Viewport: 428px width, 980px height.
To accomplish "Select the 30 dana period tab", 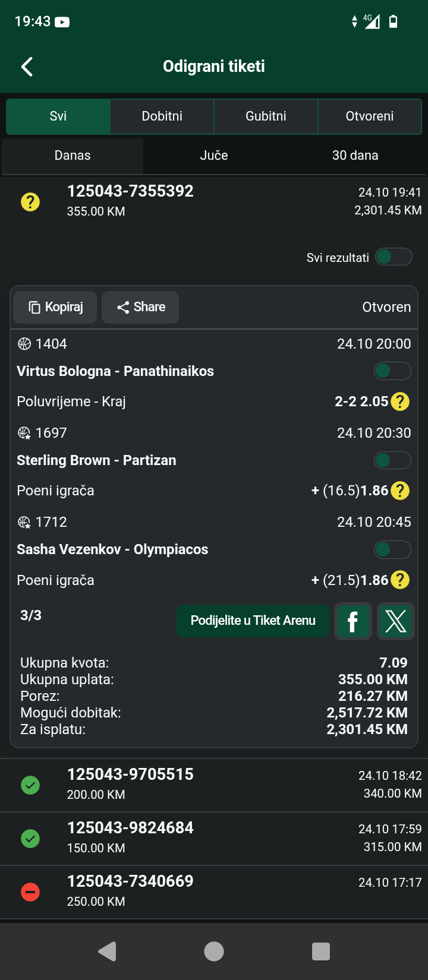I will pyautogui.click(x=355, y=156).
